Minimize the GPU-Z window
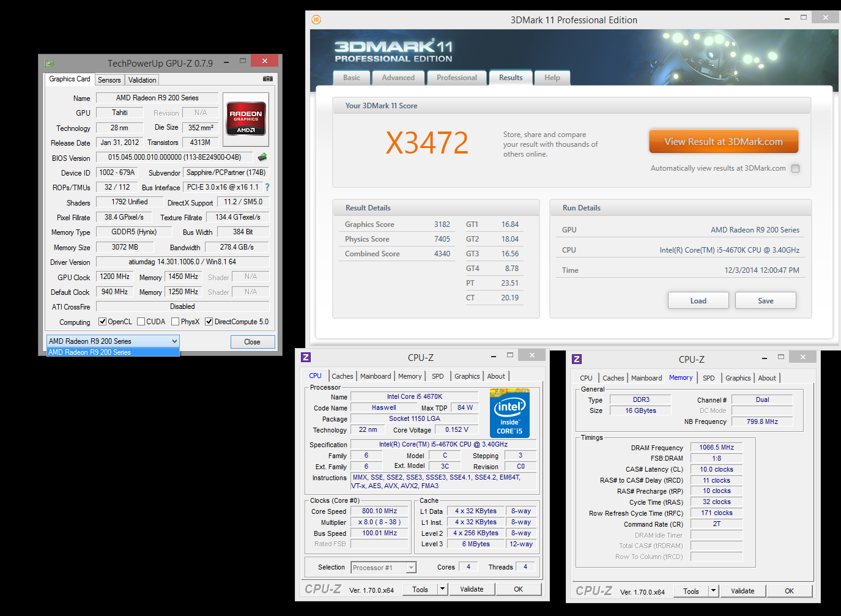Viewport: 841px width, 616px height. 226,61
